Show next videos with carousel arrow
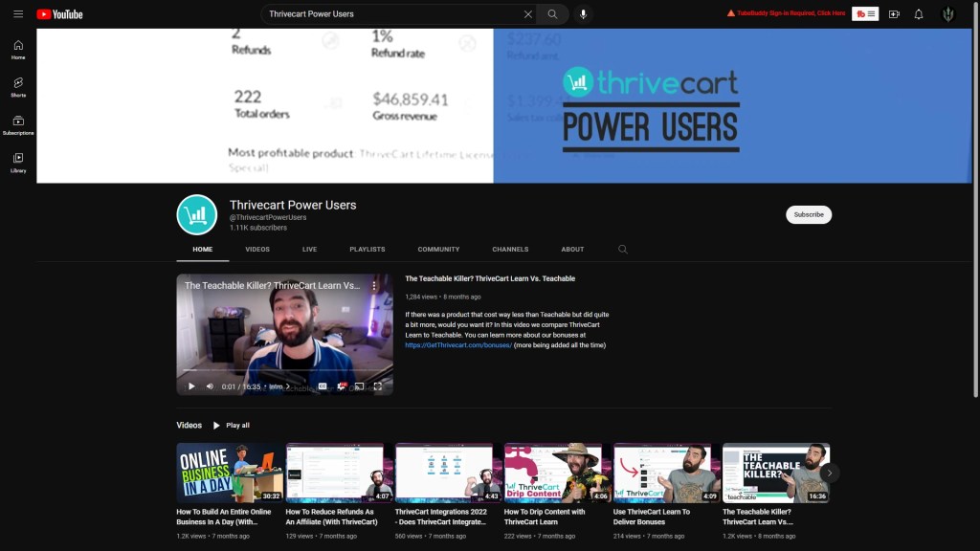The height and width of the screenshot is (551, 980). 830,473
